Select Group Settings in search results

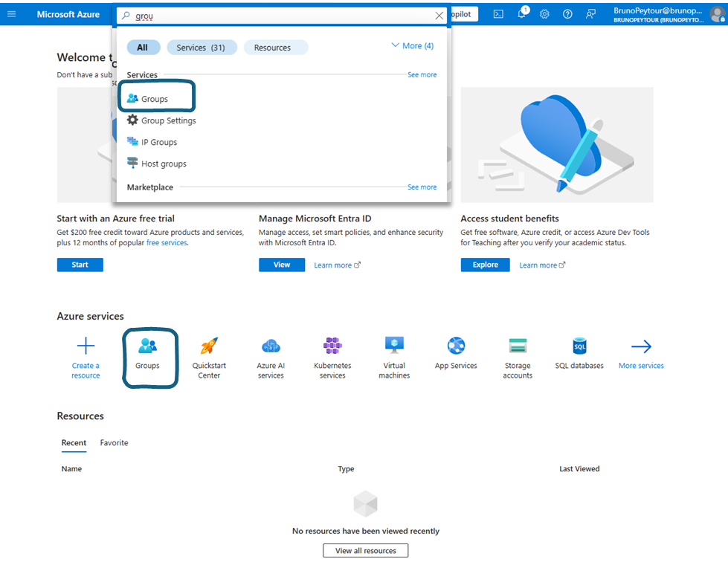point(168,120)
